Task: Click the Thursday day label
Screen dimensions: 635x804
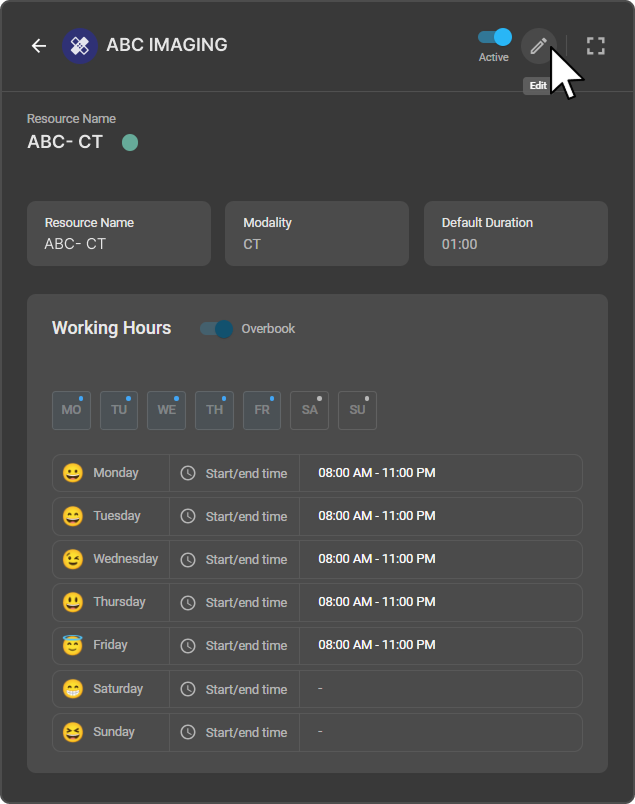Action: click(120, 602)
